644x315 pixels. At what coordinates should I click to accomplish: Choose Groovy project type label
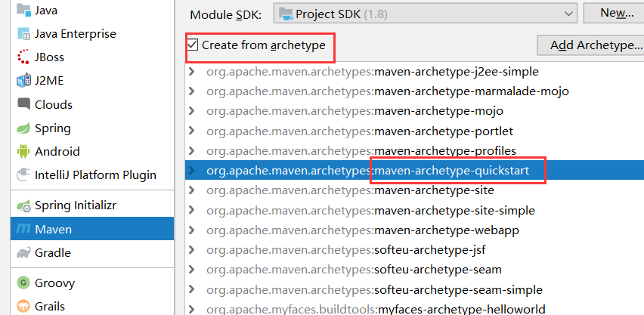(54, 283)
